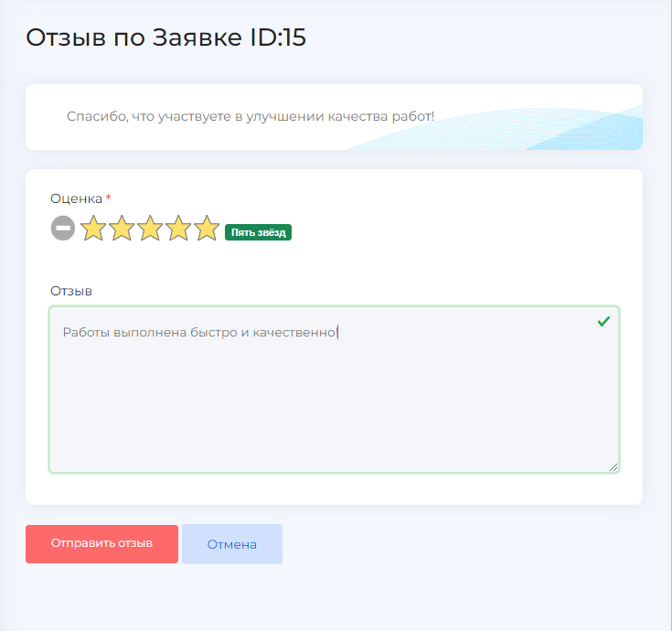This screenshot has width=672, height=631.
Task: Click the heading "Отзыв по Заявке ID:15"
Action: (165, 37)
